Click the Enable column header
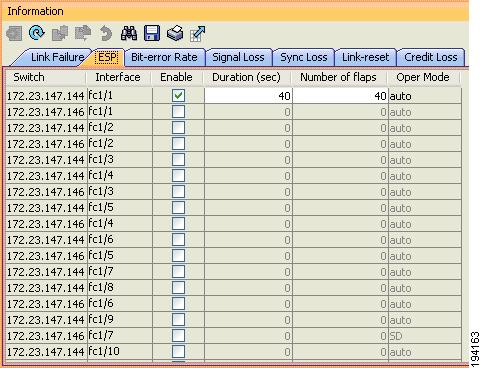Image resolution: width=482 pixels, height=368 pixels. coord(178,77)
